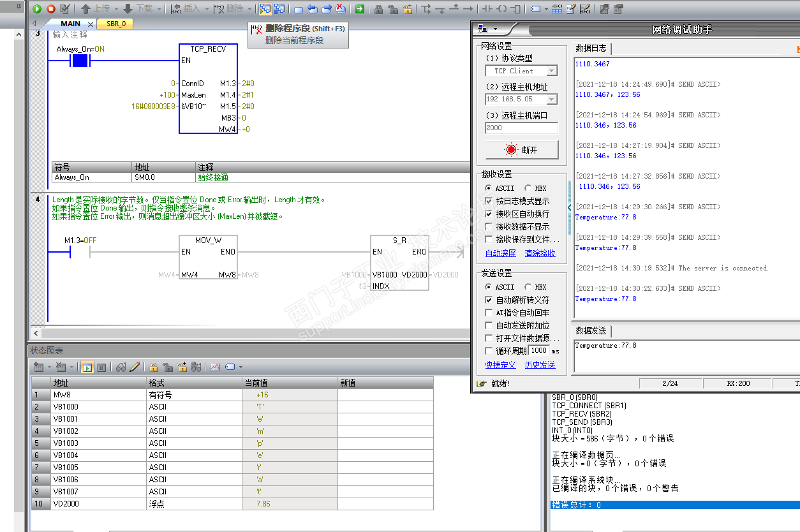The height and width of the screenshot is (532, 800).
Task: Click the green RUN button in toolbar
Action: pos(37,9)
